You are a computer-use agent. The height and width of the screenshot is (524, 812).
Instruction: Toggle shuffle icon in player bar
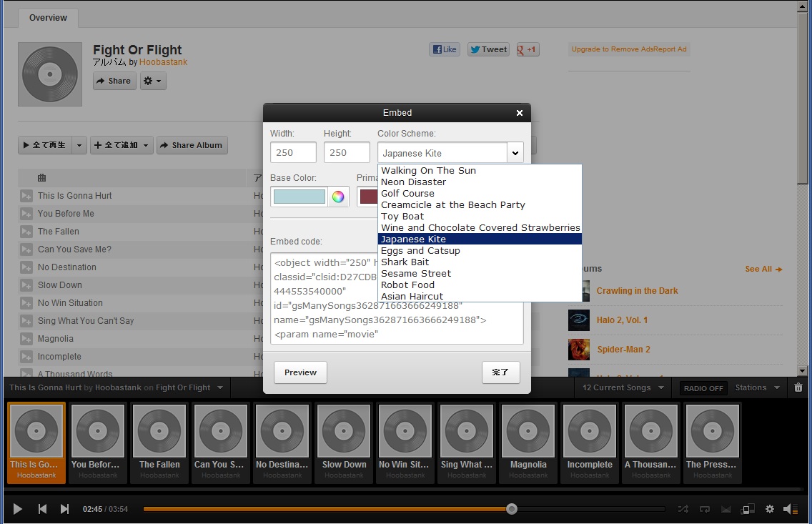pyautogui.click(x=683, y=509)
